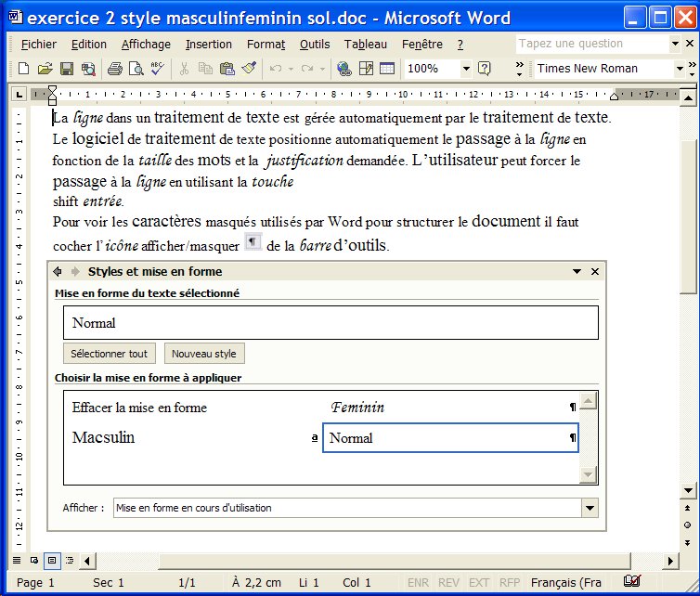Run the ABC spelling check
700x596 pixels.
click(x=157, y=69)
